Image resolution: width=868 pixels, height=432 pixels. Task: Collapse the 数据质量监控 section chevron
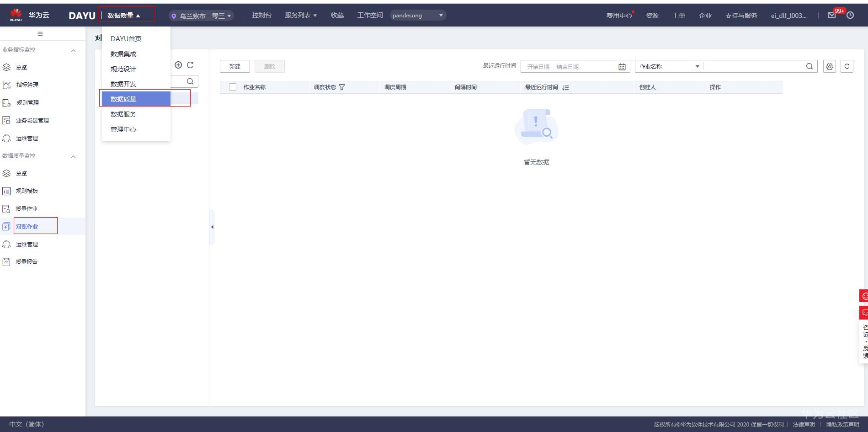coord(73,156)
